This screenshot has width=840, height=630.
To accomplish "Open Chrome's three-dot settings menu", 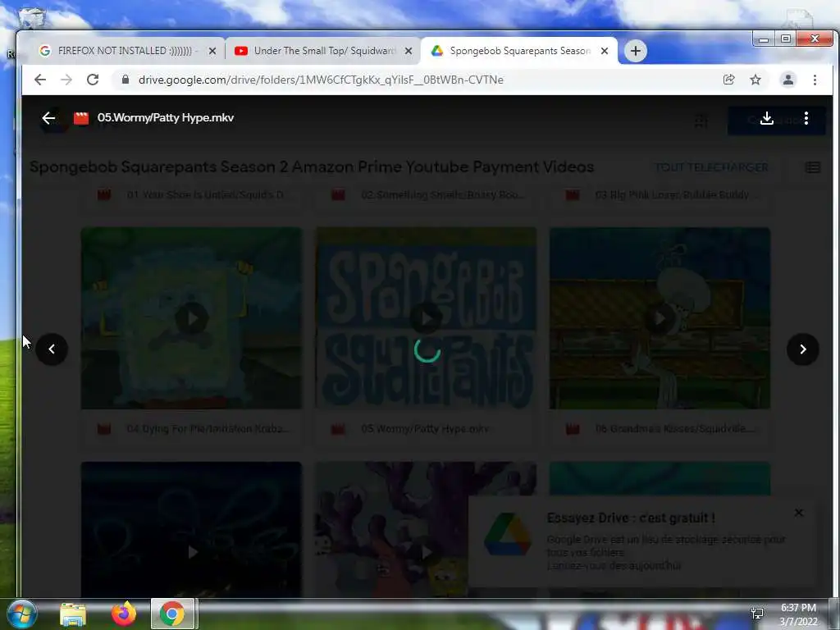I will [x=815, y=80].
